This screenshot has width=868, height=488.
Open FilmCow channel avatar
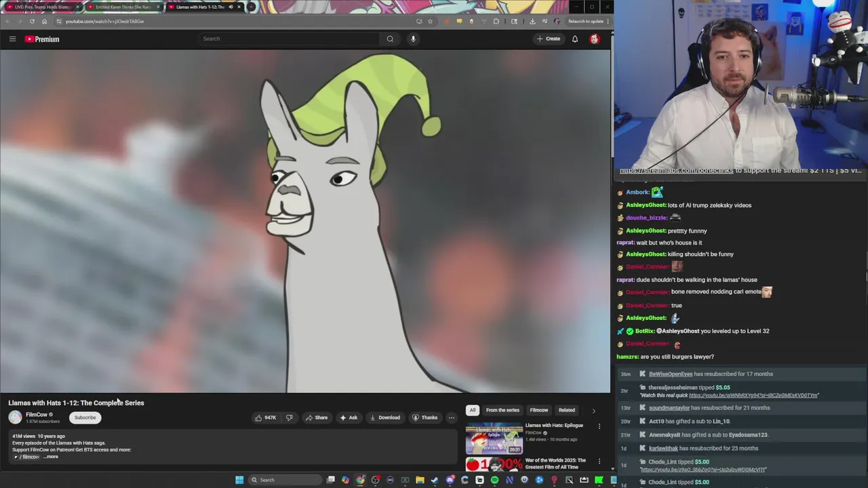tap(15, 418)
